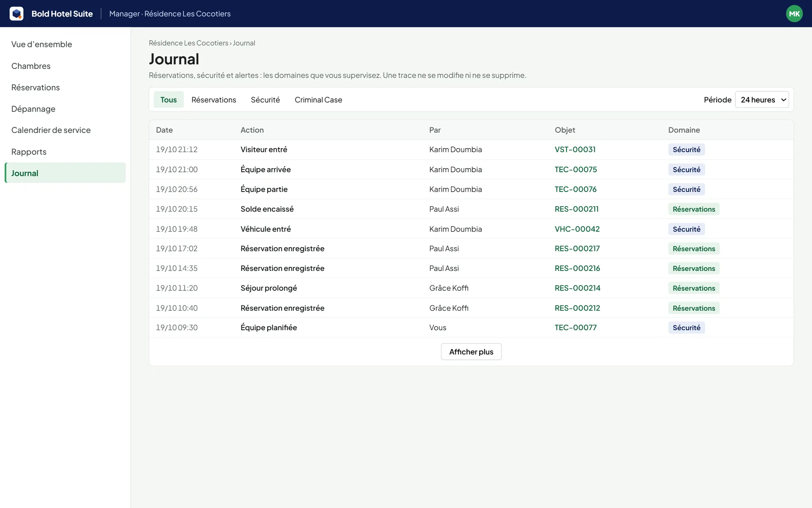The height and width of the screenshot is (508, 812).
Task: Open the MK user avatar menu
Action: coord(794,14)
